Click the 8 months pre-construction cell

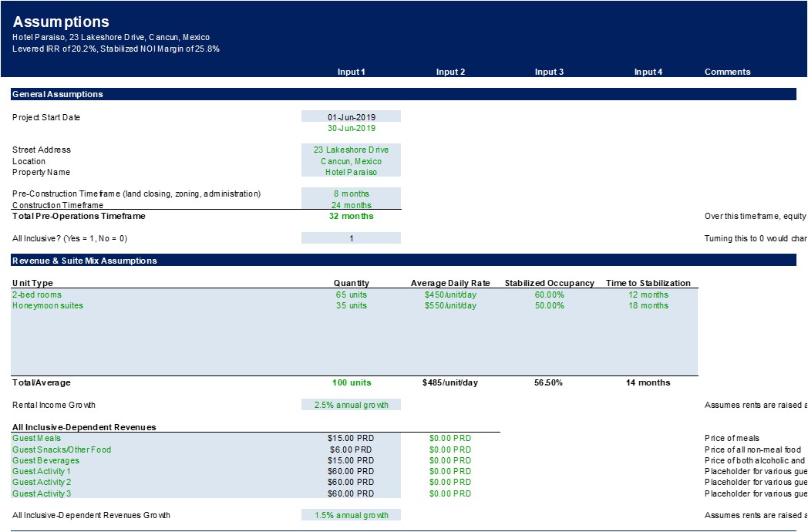tap(351, 194)
